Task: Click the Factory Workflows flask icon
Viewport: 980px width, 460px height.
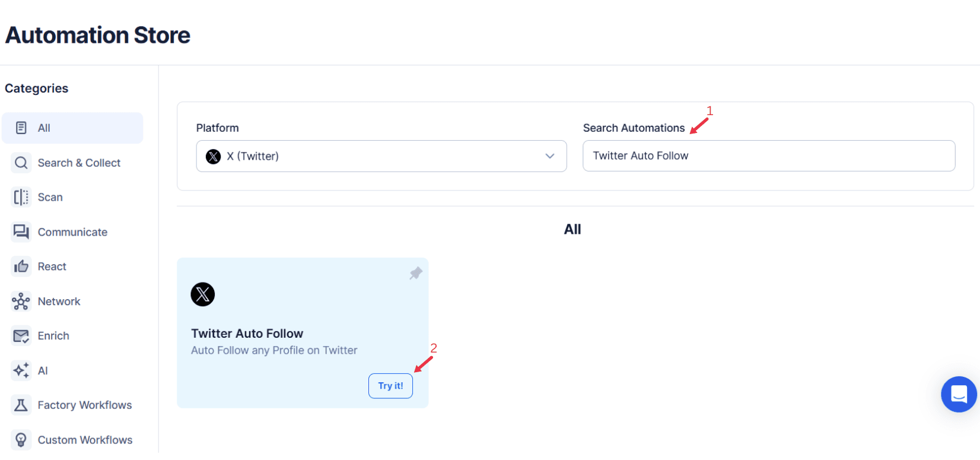Action: (x=21, y=405)
